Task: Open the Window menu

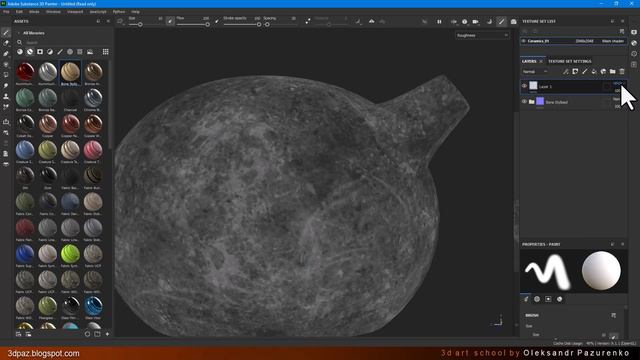Action: [53, 12]
